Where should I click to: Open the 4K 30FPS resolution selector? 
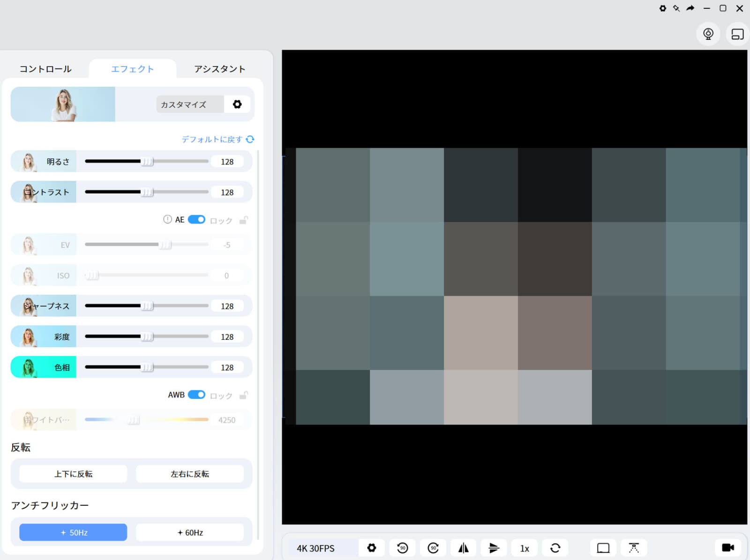315,548
